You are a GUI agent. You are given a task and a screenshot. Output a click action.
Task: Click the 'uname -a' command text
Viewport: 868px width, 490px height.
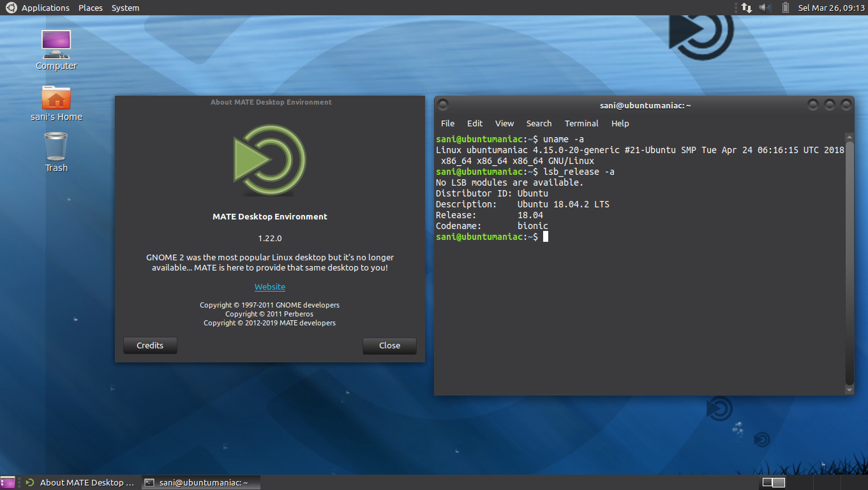(x=564, y=139)
